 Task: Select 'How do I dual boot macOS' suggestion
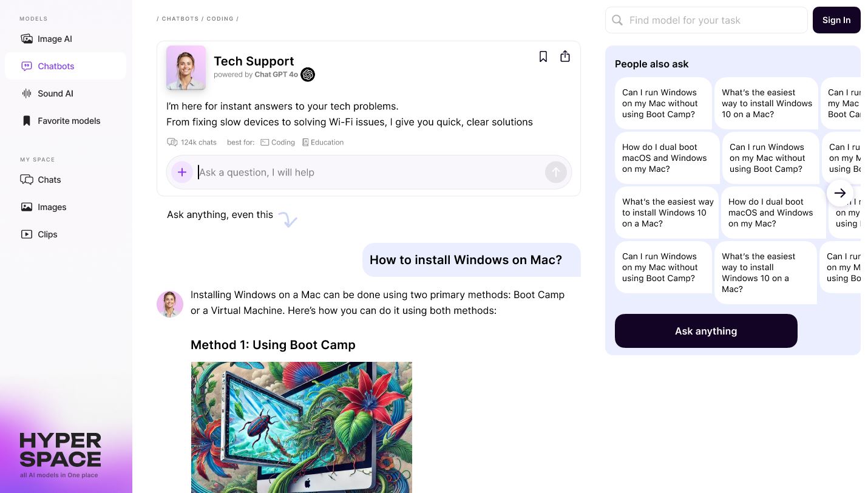coord(665,158)
